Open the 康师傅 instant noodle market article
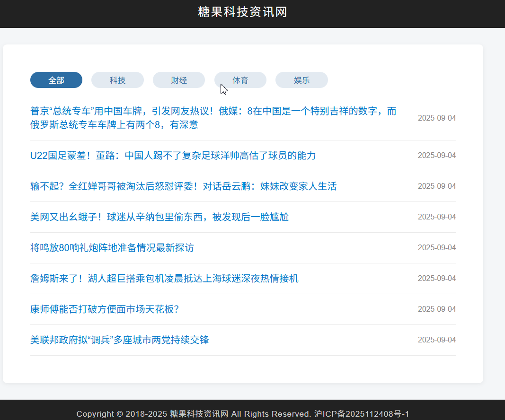Screen dimensions: 505x420 pyautogui.click(x=105, y=309)
